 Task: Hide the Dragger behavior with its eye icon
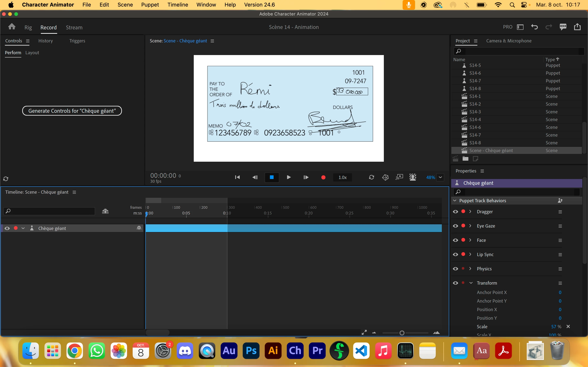pos(455,212)
